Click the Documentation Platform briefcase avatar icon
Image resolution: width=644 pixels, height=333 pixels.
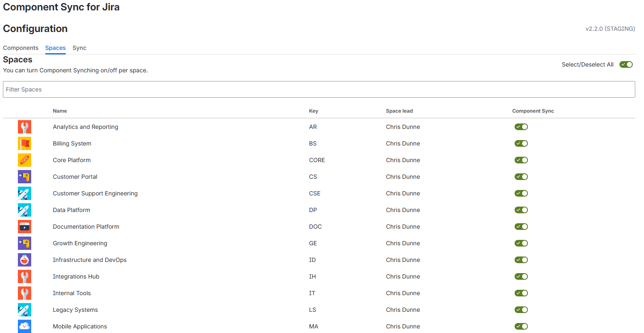coord(24,227)
